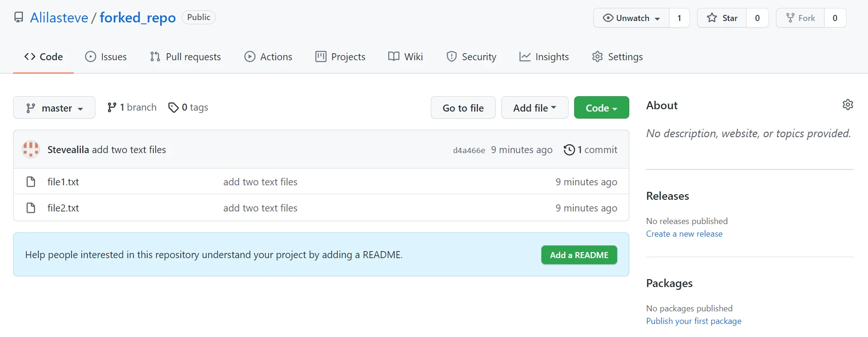This screenshot has width=868, height=337.
Task: Open the Insights tab
Action: pyautogui.click(x=544, y=57)
